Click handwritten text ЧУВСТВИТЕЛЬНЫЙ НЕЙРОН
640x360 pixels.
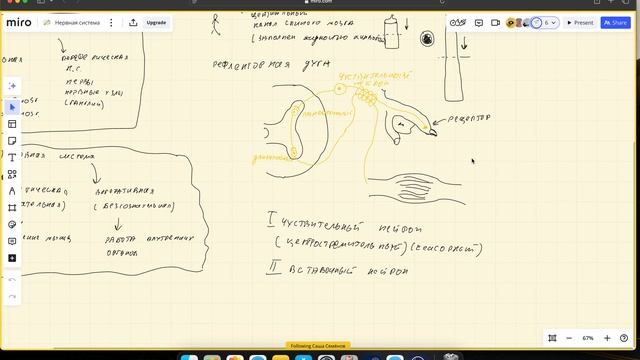point(351,226)
